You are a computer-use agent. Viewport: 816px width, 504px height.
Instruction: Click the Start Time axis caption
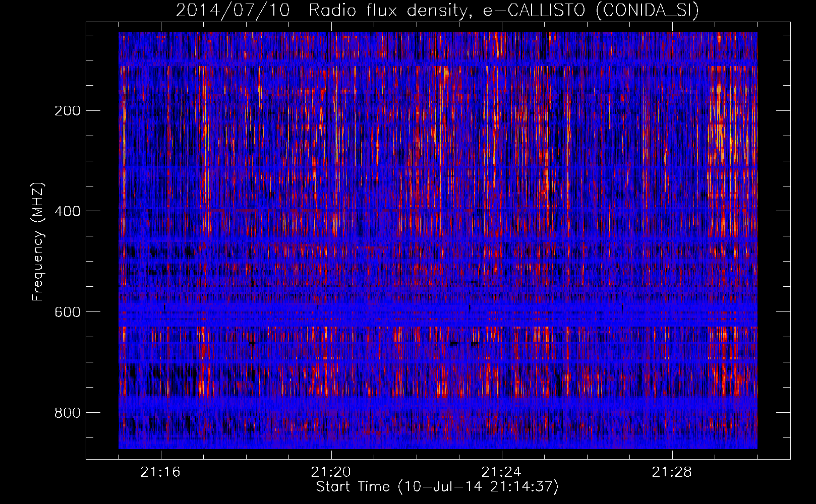click(x=437, y=487)
